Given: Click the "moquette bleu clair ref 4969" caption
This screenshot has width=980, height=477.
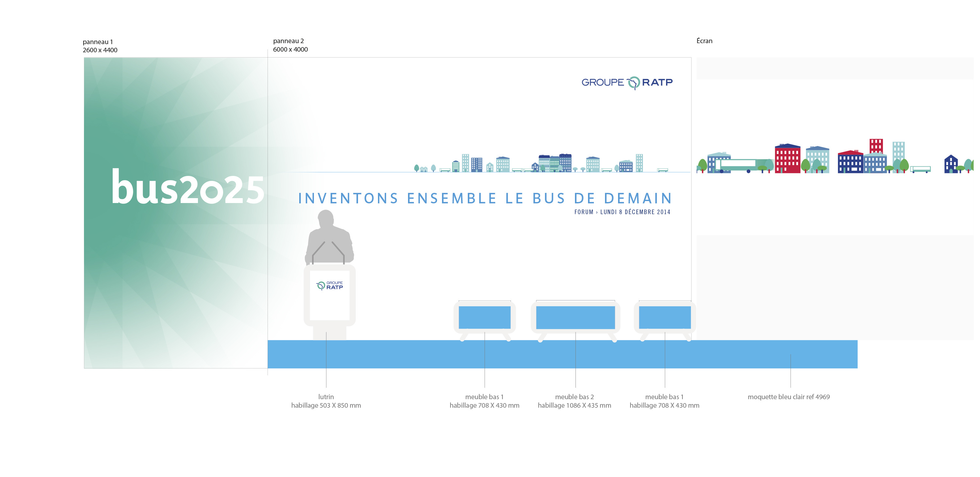Looking at the screenshot, I should [x=789, y=397].
